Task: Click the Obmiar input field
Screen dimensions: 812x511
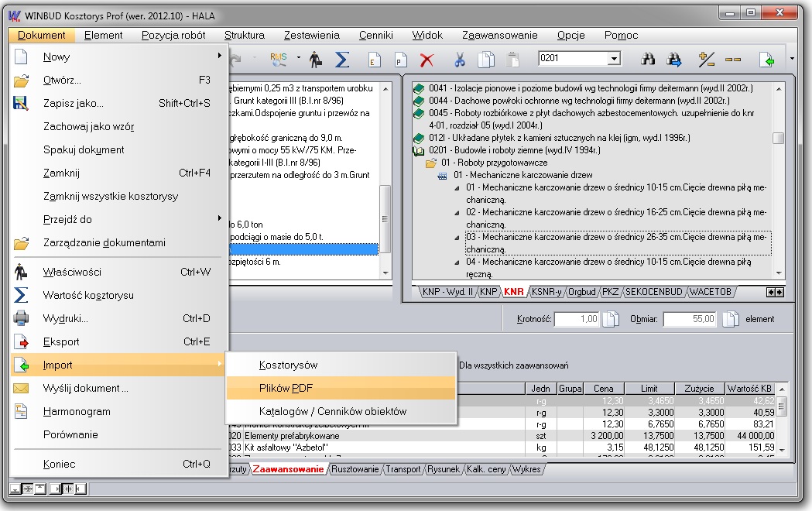Action: (x=690, y=319)
